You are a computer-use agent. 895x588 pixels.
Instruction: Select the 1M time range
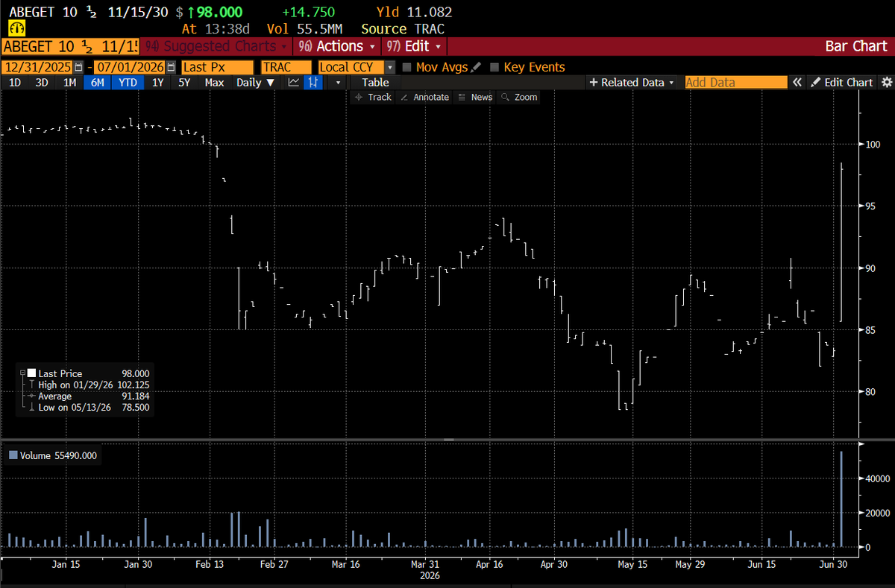point(70,83)
